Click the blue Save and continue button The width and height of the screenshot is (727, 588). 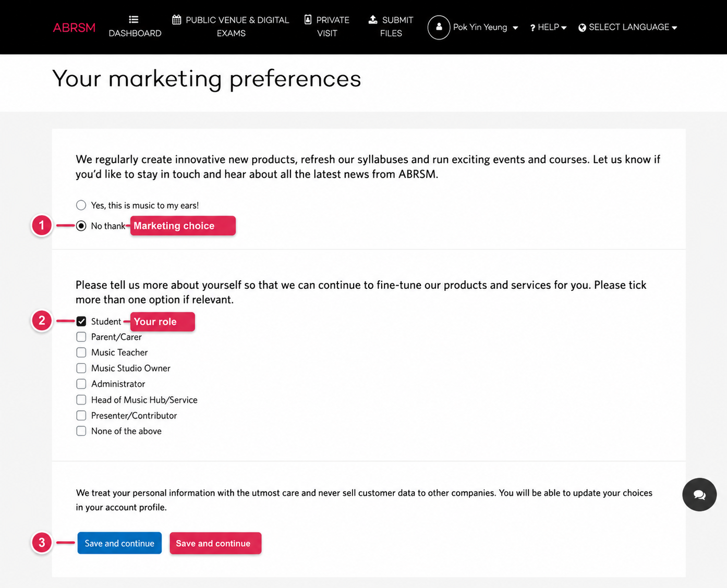tap(119, 543)
